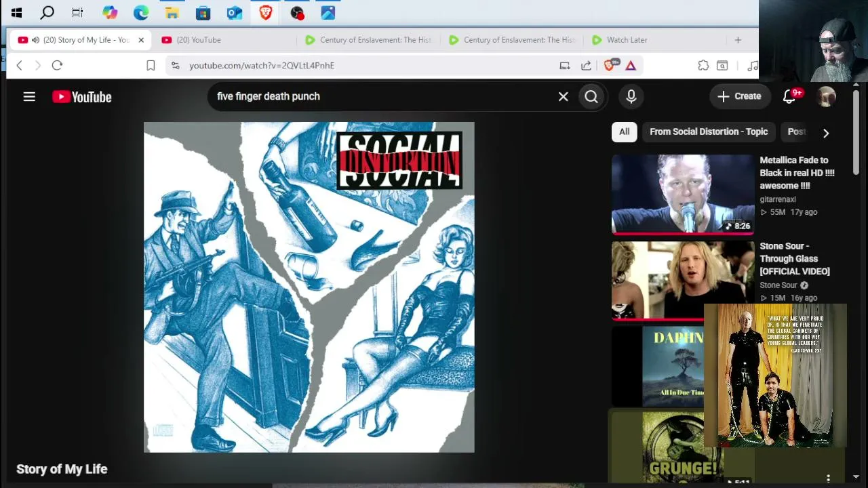Open the tab search toolbar icon

point(722,65)
